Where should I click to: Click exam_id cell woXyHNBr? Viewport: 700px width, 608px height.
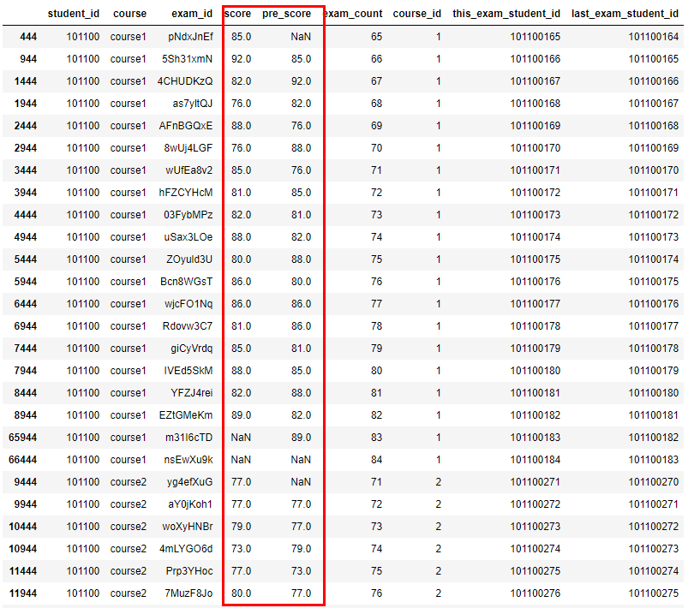coord(188,528)
